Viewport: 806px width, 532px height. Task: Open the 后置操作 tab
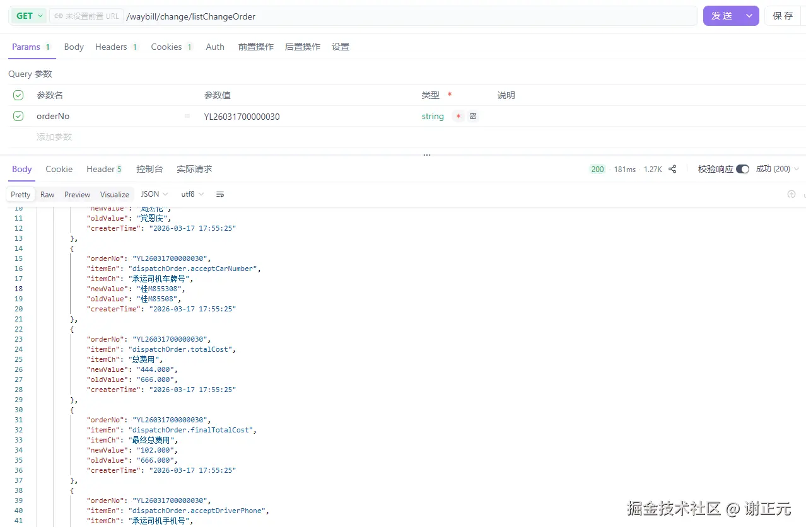303,47
